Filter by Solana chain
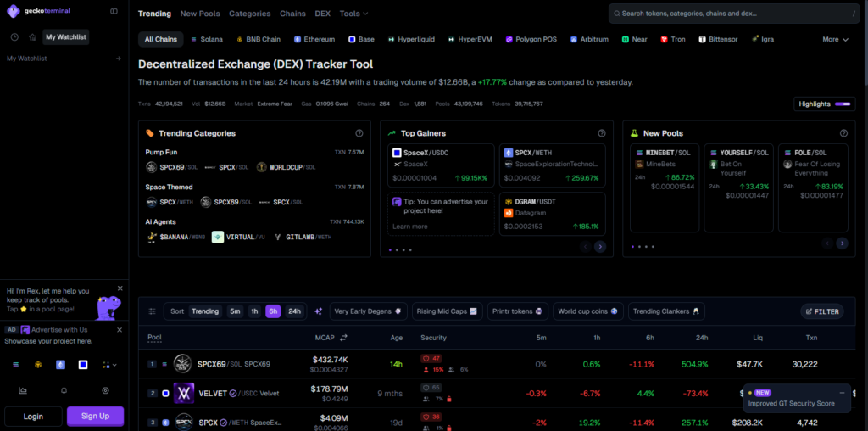The image size is (868, 431). 207,39
